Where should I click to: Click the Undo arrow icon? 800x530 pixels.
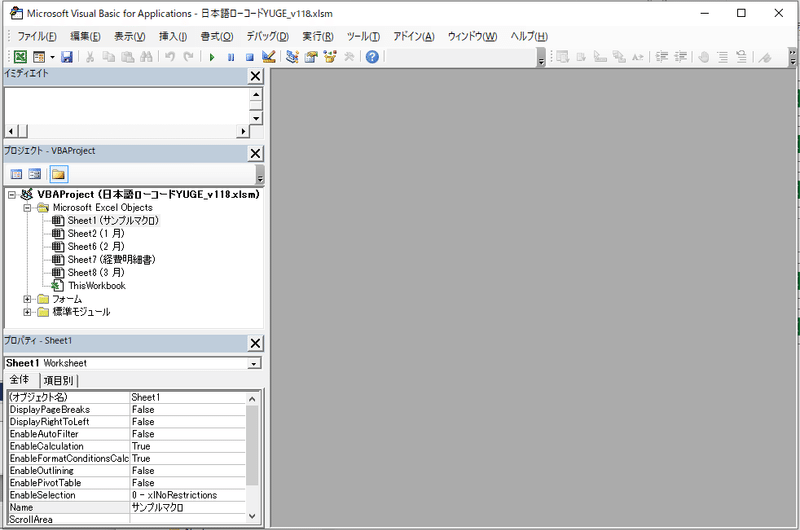coord(170,57)
